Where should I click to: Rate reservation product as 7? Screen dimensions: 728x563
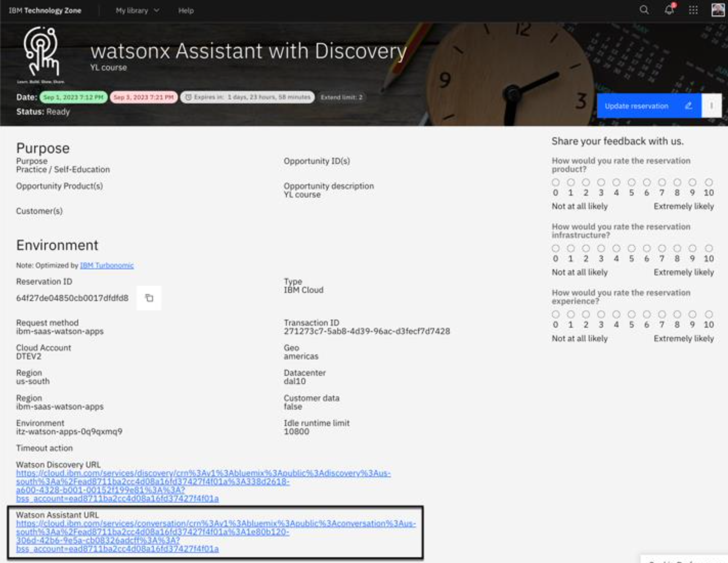click(662, 183)
